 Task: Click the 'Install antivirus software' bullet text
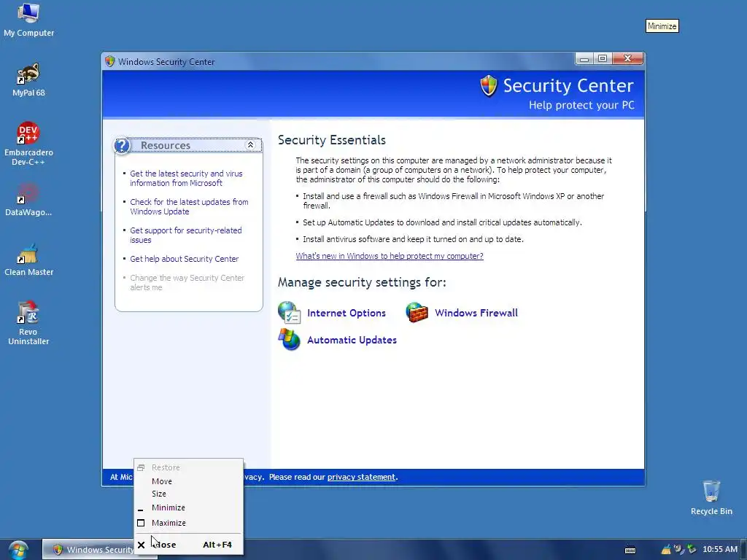(x=413, y=239)
